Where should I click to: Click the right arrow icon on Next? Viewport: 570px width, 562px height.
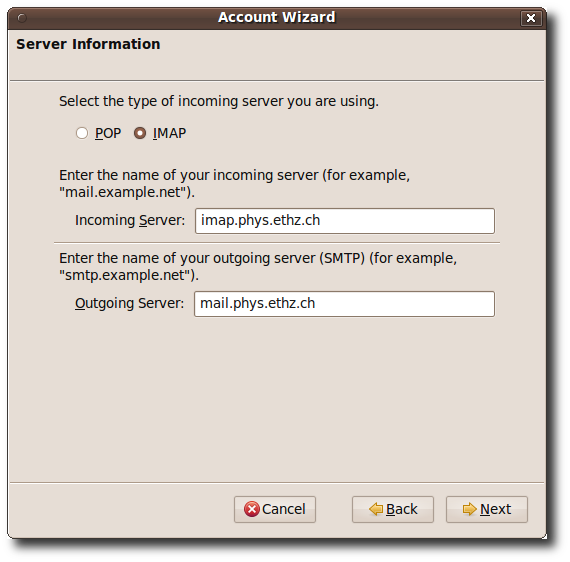[x=470, y=509]
